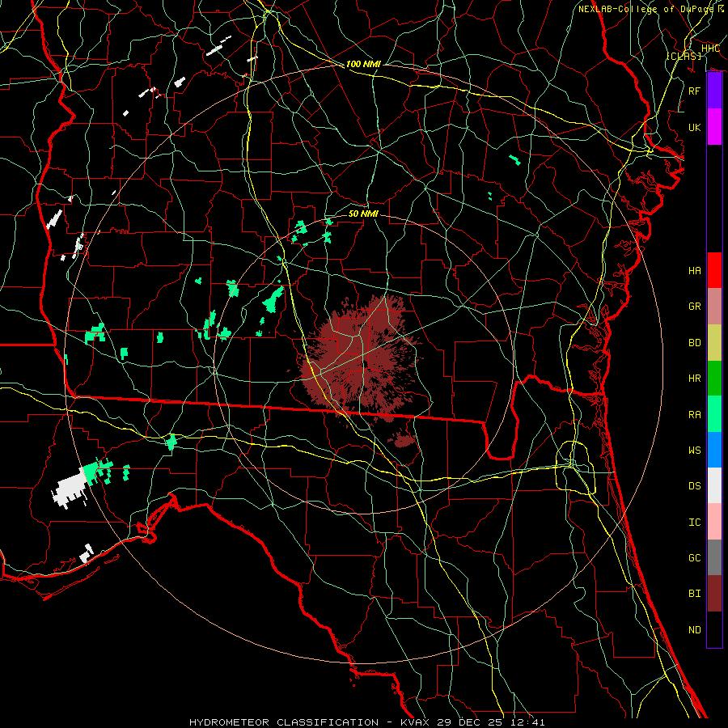The width and height of the screenshot is (728, 728).
Task: Click the ND legend label
Action: [x=695, y=630]
